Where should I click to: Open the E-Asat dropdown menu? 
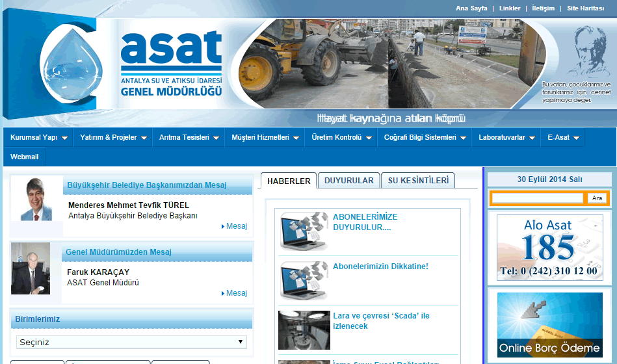[x=562, y=137]
